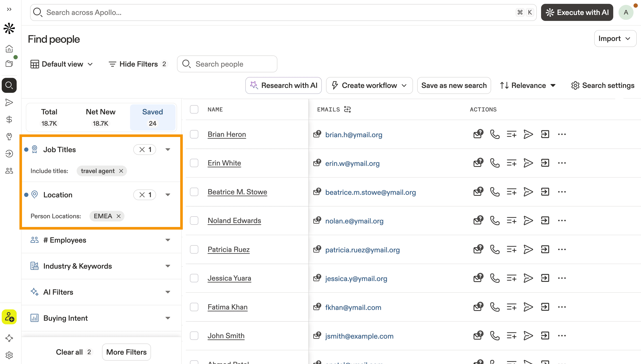The width and height of the screenshot is (641, 364).
Task: Click send icon for Noland Edwards
Action: 528,220
